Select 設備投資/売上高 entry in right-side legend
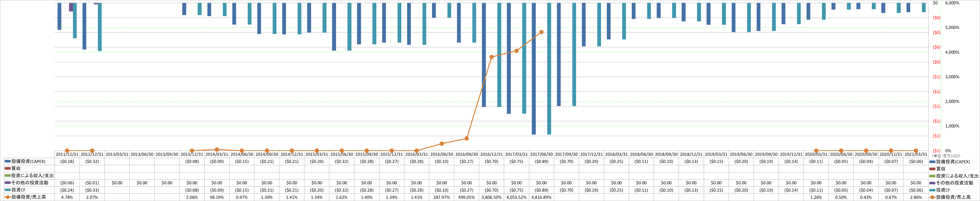Screen dimensions: 980x201 (953, 197)
